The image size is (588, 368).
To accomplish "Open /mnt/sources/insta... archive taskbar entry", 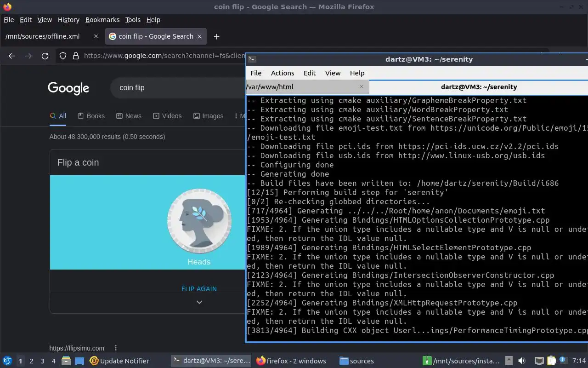I will click(x=462, y=361).
